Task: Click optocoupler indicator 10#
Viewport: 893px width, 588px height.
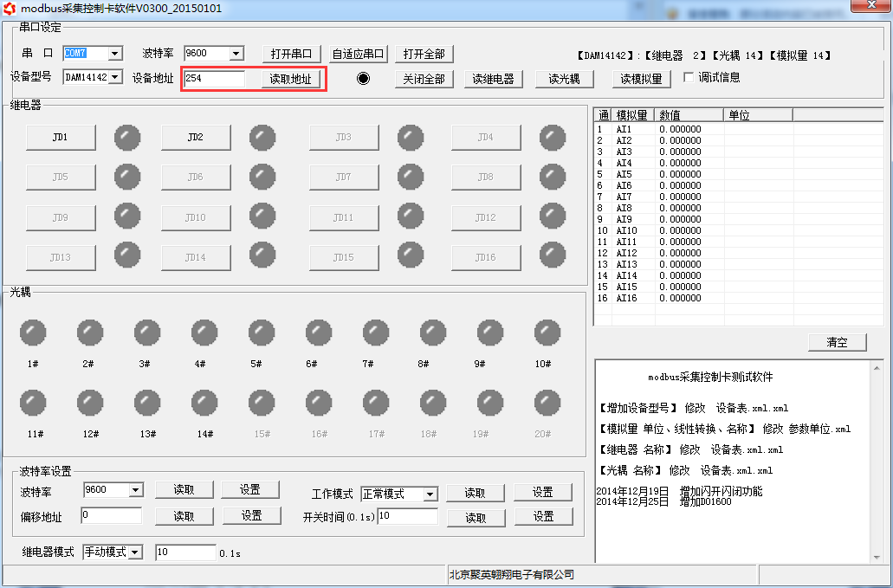Action: (x=547, y=333)
